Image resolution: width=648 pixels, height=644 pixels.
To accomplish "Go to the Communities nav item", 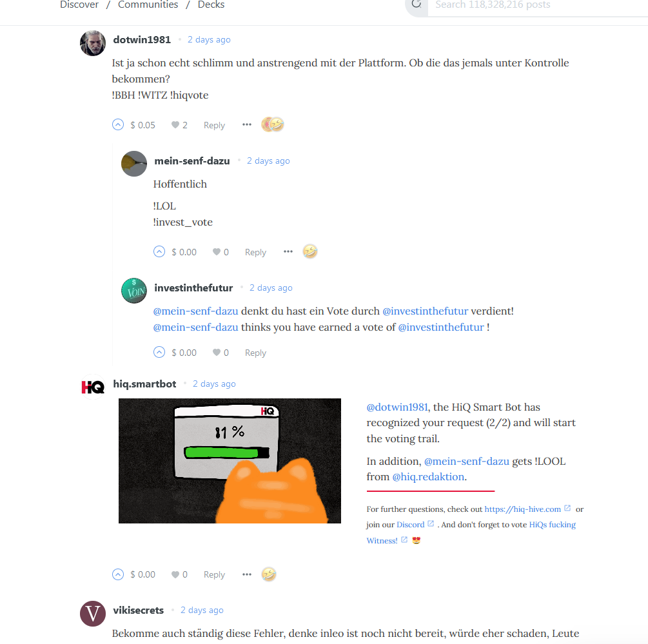I will [148, 5].
